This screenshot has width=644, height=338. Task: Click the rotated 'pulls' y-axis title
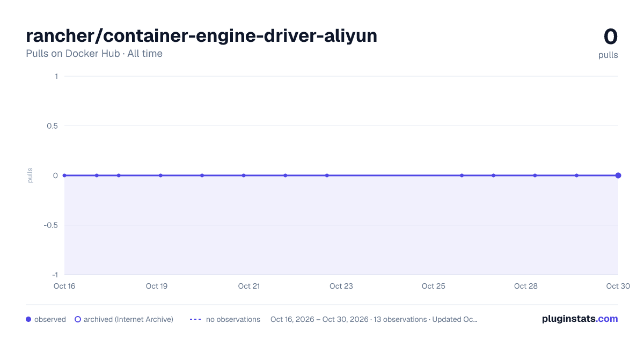(30, 175)
